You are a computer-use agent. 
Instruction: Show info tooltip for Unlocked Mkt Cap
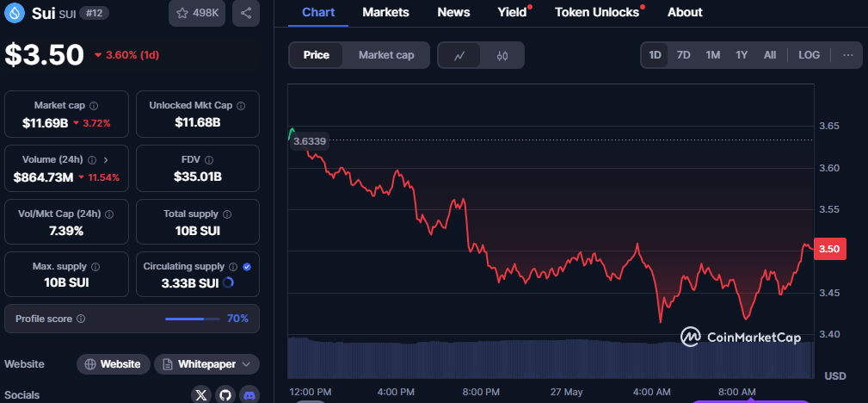pos(241,105)
